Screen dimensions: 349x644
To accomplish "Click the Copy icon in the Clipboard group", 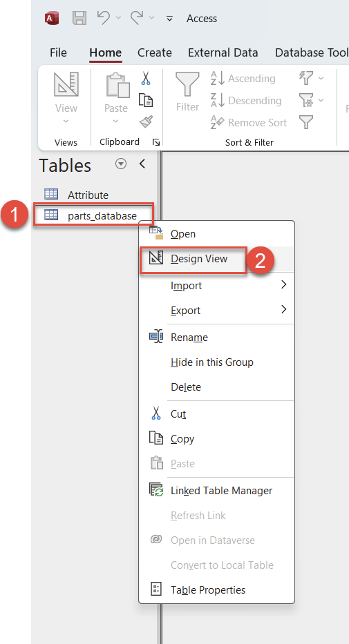I will click(146, 100).
